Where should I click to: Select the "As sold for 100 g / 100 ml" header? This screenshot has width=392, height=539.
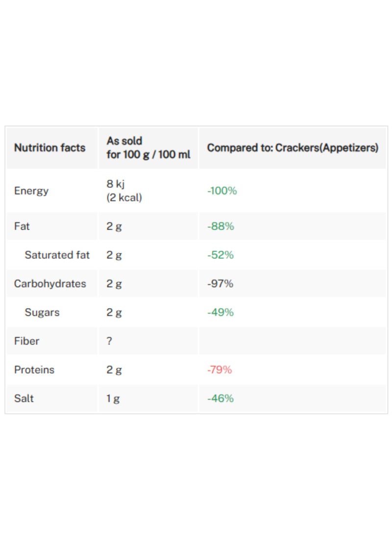pos(148,148)
